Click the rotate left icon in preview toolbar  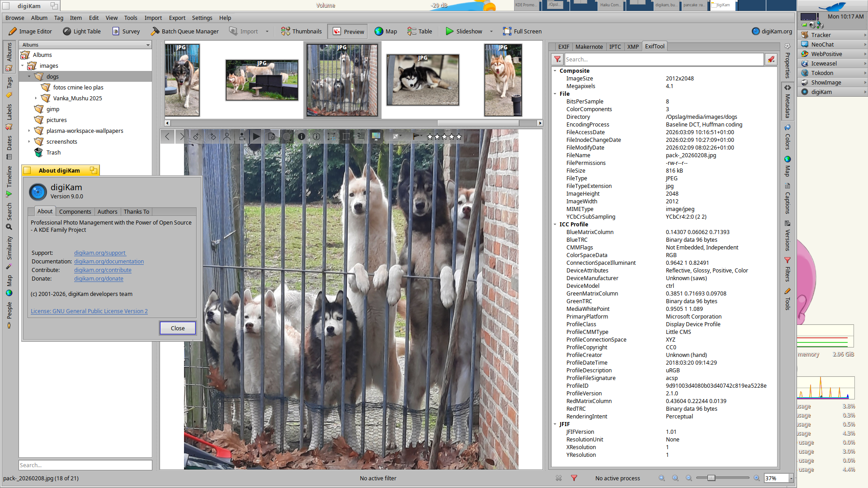(x=197, y=136)
